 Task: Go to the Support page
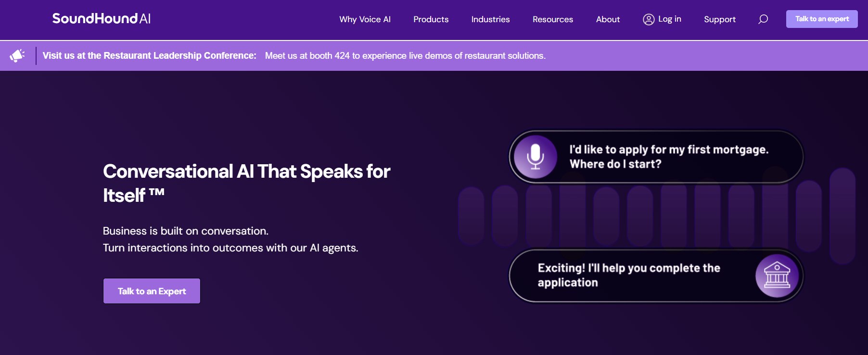[x=719, y=19]
